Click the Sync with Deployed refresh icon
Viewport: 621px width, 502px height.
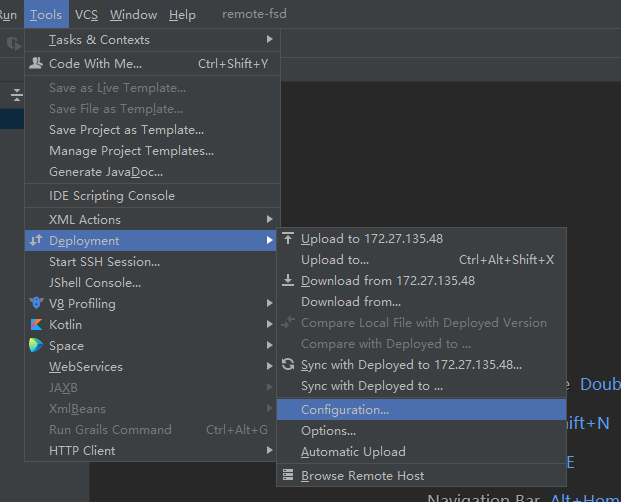click(289, 365)
